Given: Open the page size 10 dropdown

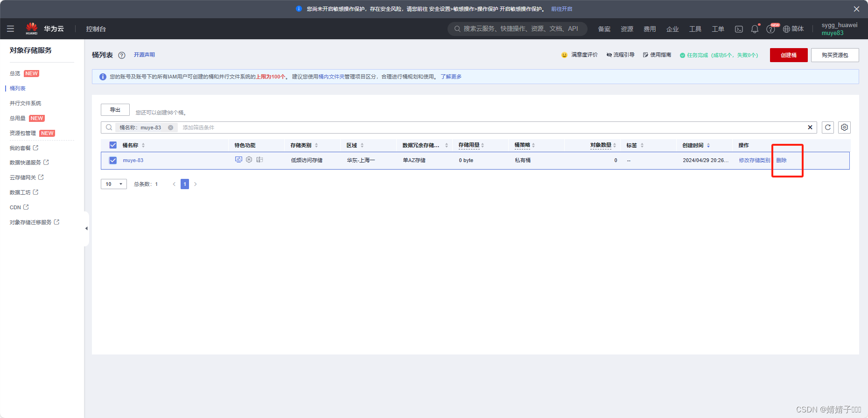Looking at the screenshot, I should click(x=114, y=184).
